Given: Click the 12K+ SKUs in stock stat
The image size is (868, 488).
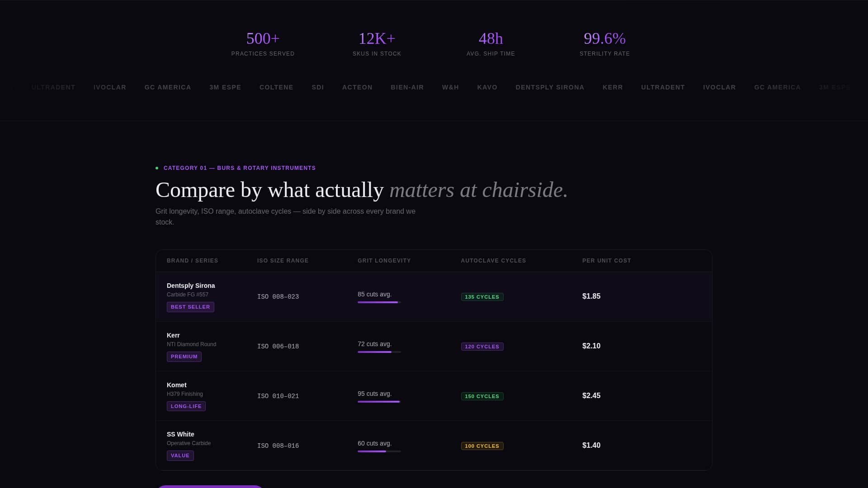Looking at the screenshot, I should pyautogui.click(x=377, y=44).
